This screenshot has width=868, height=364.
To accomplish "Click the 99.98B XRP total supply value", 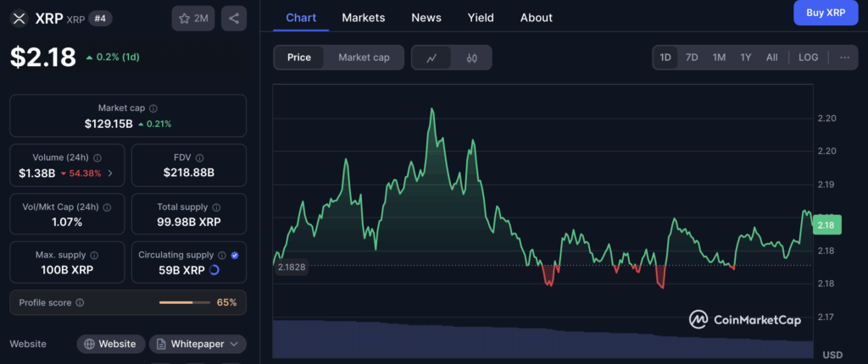I will [189, 223].
